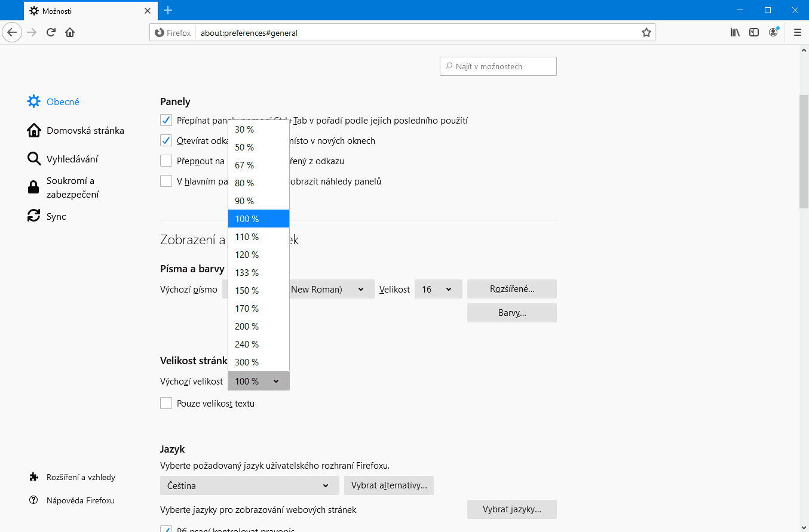Open Nápověda Firefoxu
Image resolution: width=809 pixels, height=532 pixels.
[80, 500]
